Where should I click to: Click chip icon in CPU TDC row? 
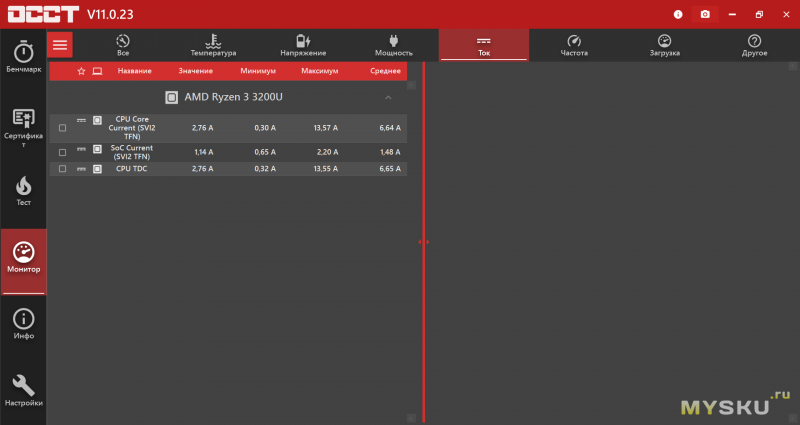(97, 168)
